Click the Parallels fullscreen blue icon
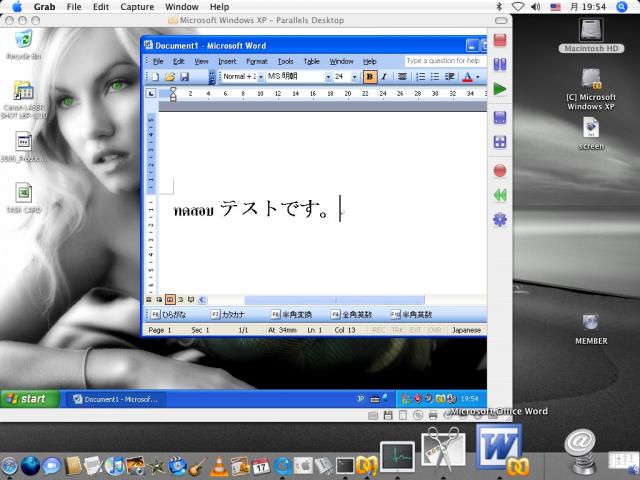Image resolution: width=640 pixels, height=480 pixels. [x=500, y=118]
